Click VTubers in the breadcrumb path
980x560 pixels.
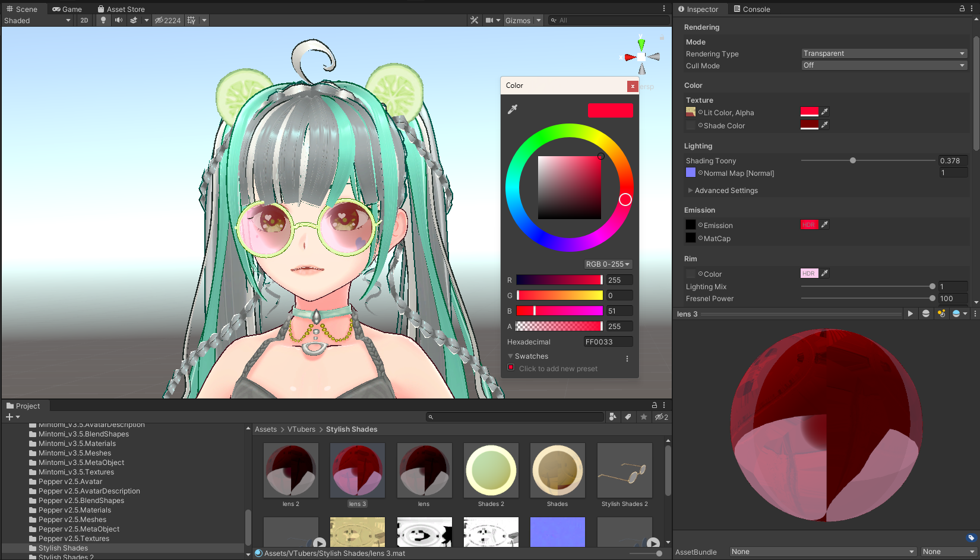(301, 429)
